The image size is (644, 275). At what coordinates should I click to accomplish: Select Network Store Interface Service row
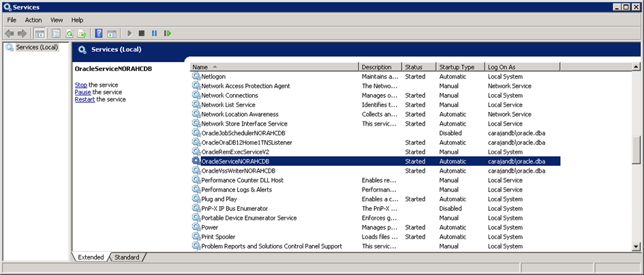point(375,124)
